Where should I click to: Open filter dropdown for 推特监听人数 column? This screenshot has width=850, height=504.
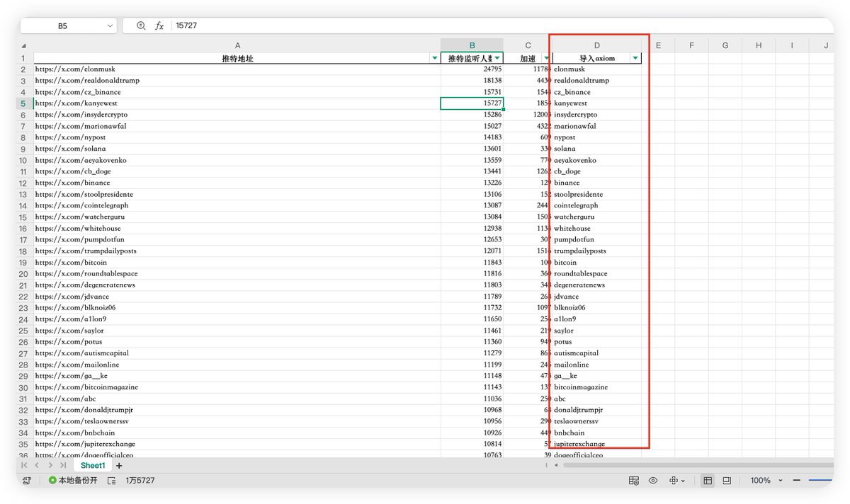pyautogui.click(x=498, y=58)
